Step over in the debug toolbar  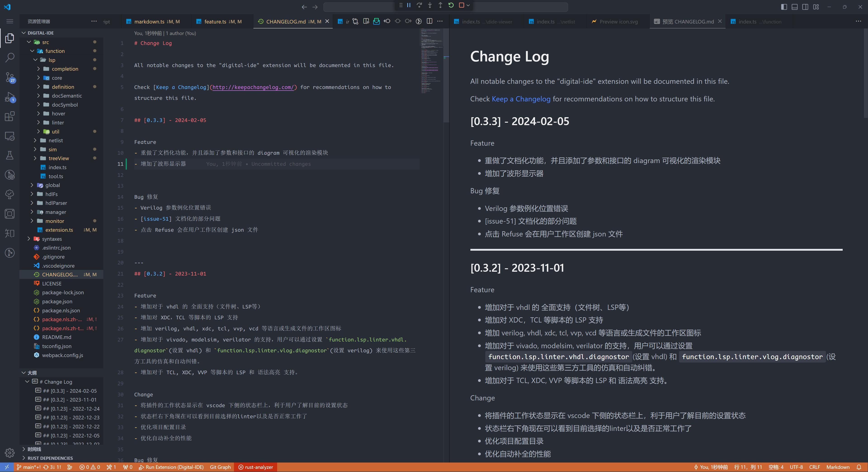point(419,5)
